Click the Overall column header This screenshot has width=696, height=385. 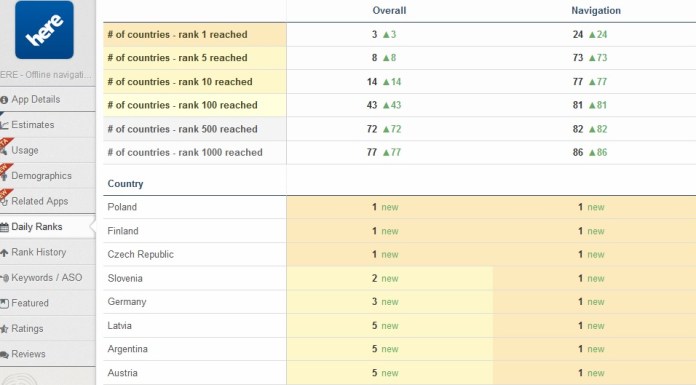pos(389,11)
